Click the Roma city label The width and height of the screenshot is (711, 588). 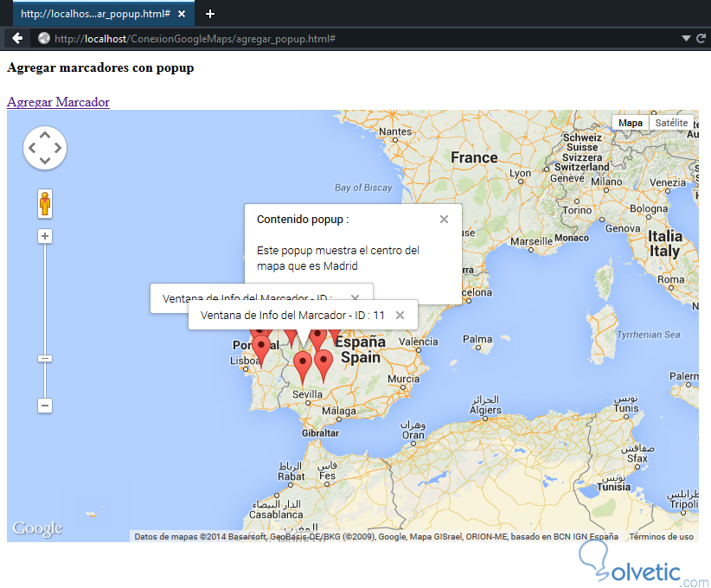671,279
